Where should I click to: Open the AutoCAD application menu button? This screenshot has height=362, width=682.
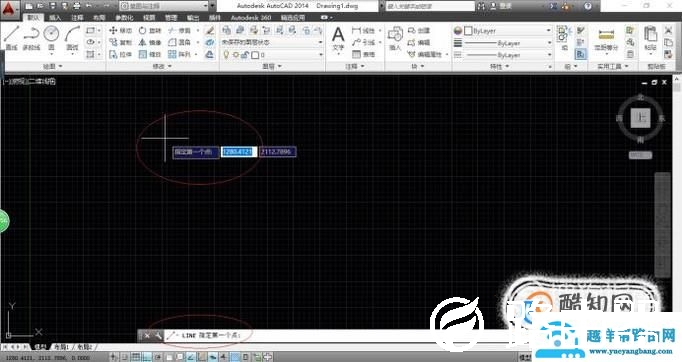click(10, 9)
